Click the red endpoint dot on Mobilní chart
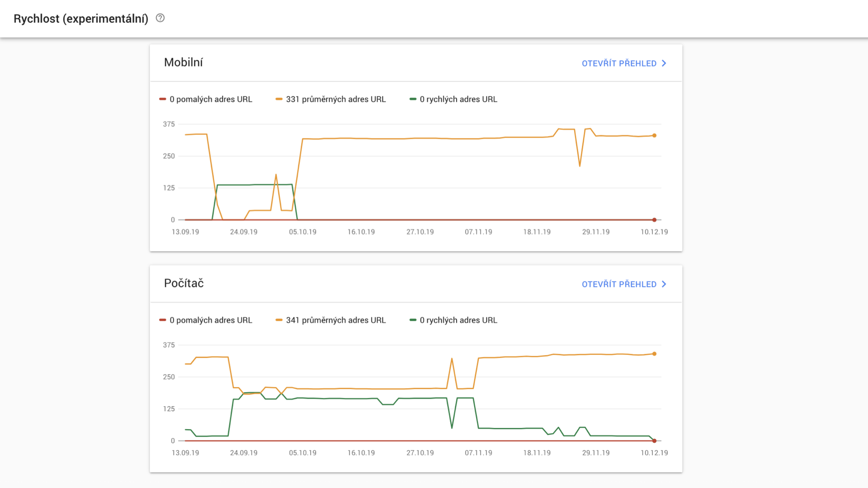The width and height of the screenshot is (868, 488). click(x=654, y=220)
